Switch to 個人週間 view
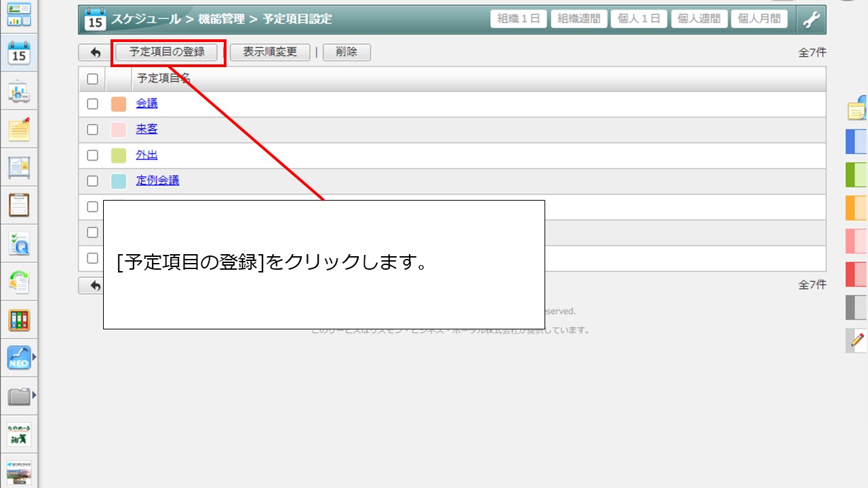The width and height of the screenshot is (868, 488). (x=699, y=19)
